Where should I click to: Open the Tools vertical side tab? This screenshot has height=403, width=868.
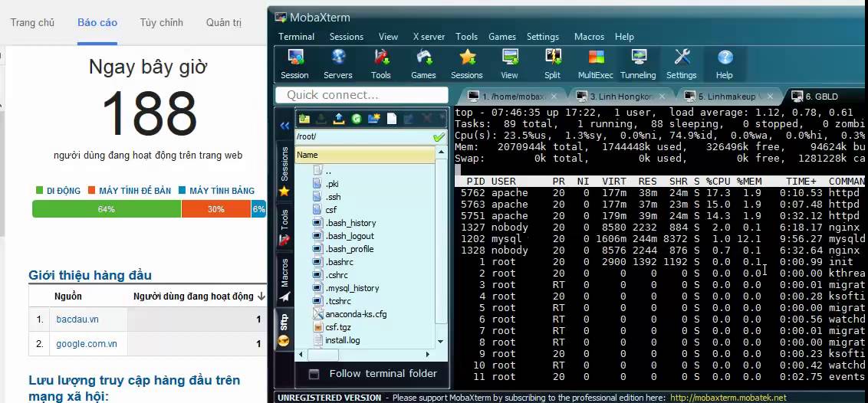pyautogui.click(x=284, y=227)
